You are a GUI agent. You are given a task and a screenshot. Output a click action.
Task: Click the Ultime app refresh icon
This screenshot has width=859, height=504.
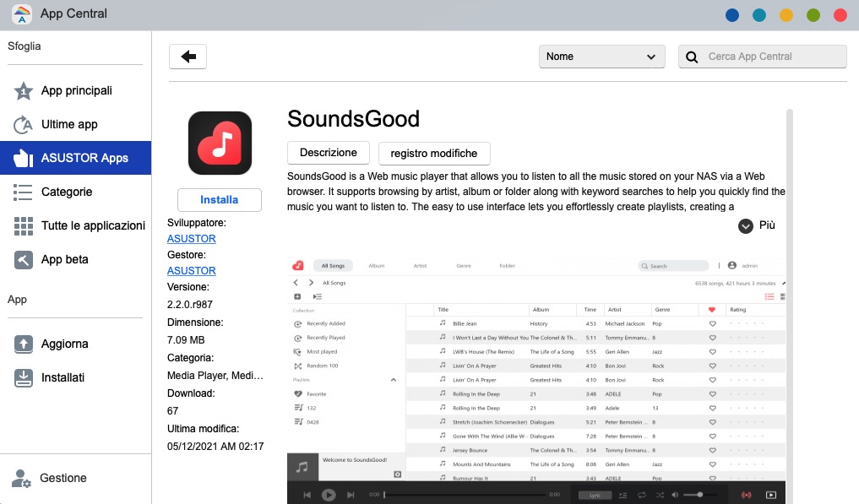(23, 125)
